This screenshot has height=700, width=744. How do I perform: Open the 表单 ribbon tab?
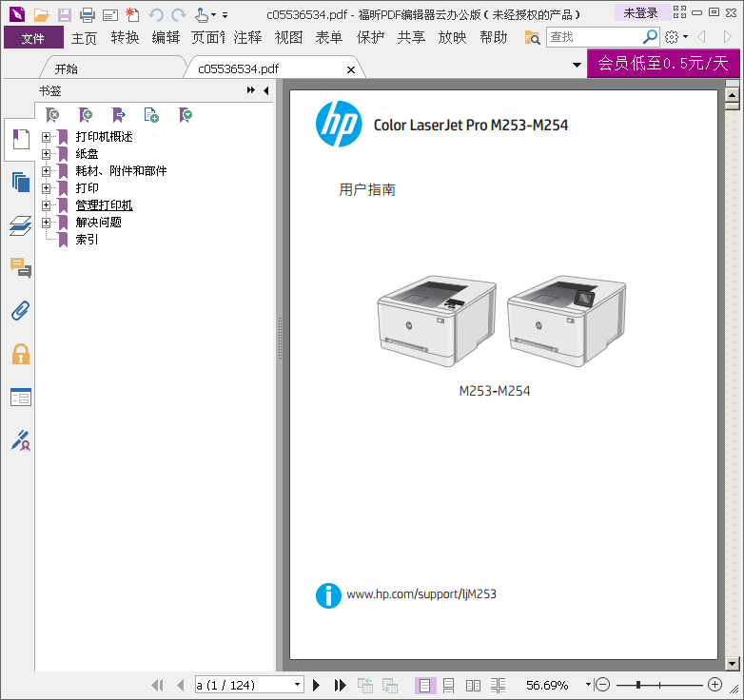point(329,37)
